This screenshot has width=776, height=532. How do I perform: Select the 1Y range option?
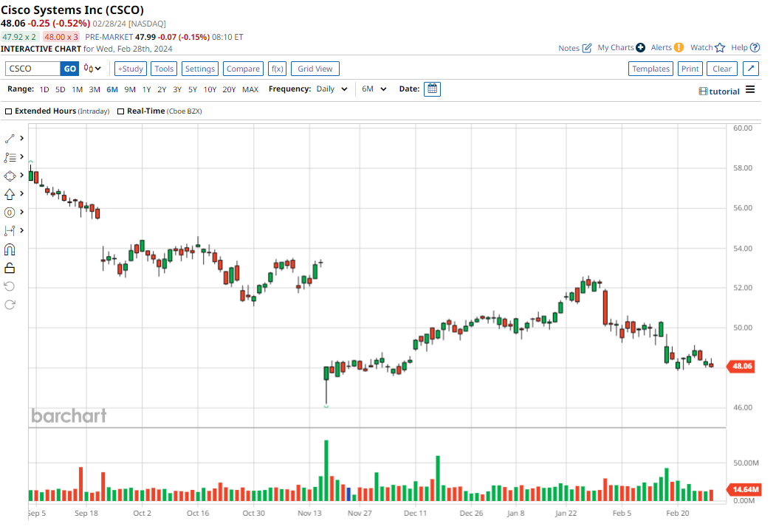click(x=146, y=89)
